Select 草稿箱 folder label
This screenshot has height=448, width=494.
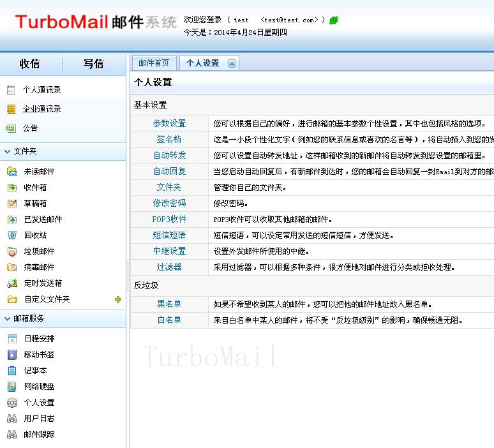(35, 204)
